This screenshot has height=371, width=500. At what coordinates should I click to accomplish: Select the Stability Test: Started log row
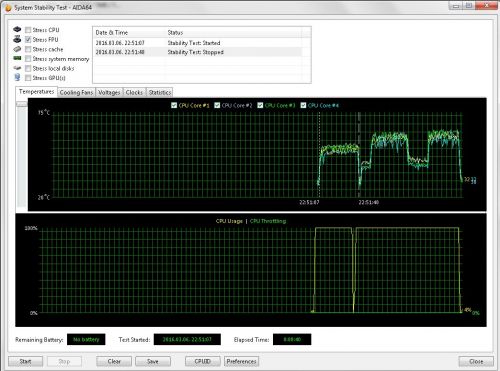point(198,43)
